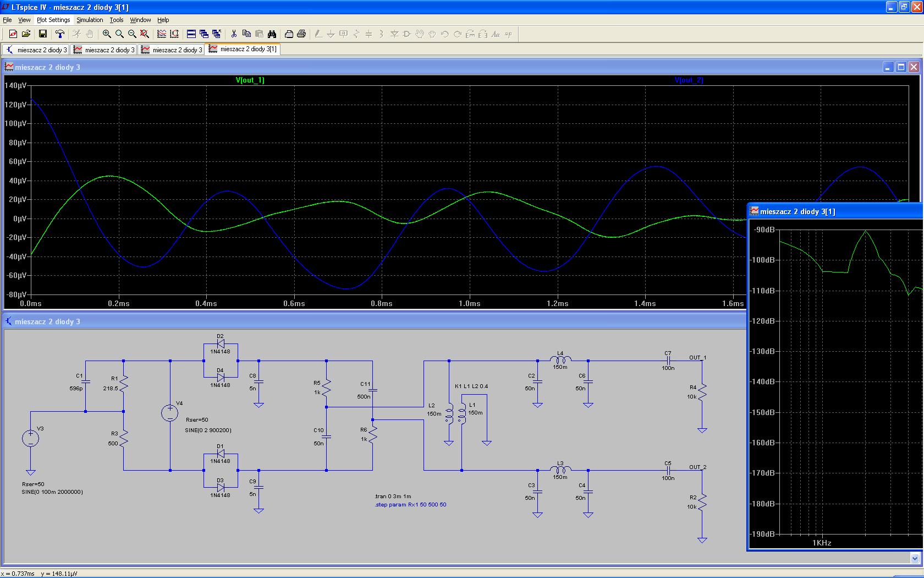Cascade windows using the toolbar icon
Image resolution: width=924 pixels, height=578 pixels.
pyautogui.click(x=204, y=34)
